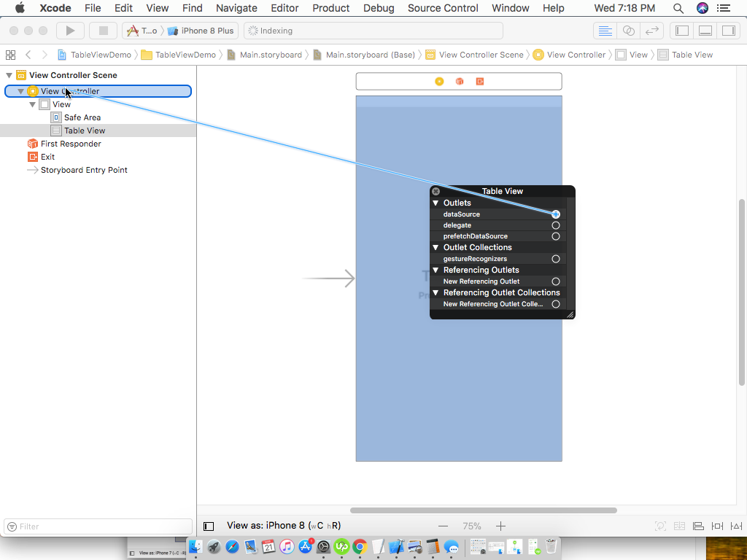Collapse the Referencing Outlets section
Image resolution: width=747 pixels, height=560 pixels.
tap(436, 270)
